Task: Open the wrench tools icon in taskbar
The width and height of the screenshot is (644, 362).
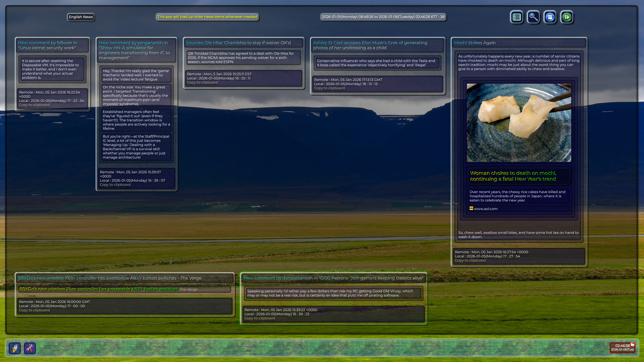Action: click(30, 348)
